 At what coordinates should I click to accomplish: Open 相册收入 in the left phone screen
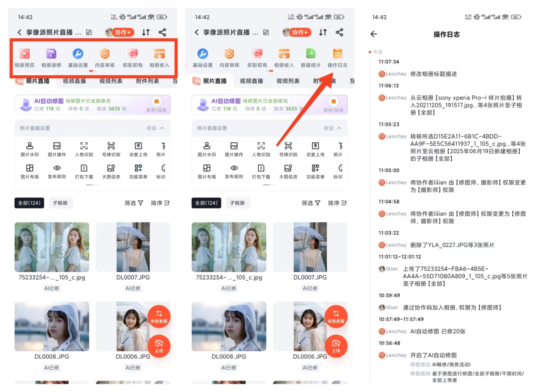click(159, 58)
